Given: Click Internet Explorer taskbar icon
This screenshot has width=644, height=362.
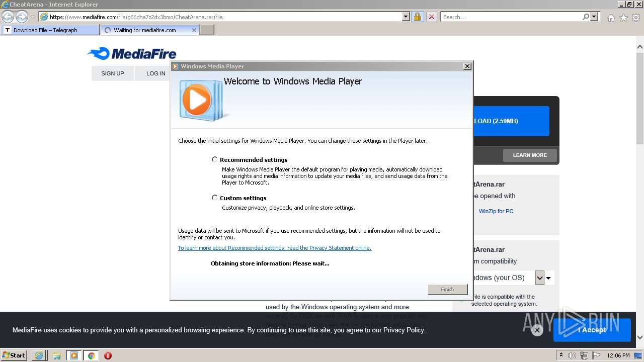Looking at the screenshot, I should click(x=39, y=355).
